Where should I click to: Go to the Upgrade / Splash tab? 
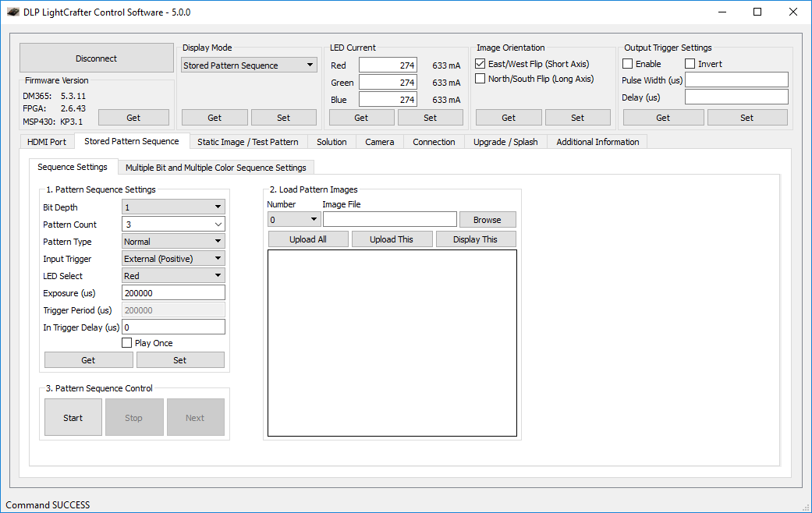point(505,142)
